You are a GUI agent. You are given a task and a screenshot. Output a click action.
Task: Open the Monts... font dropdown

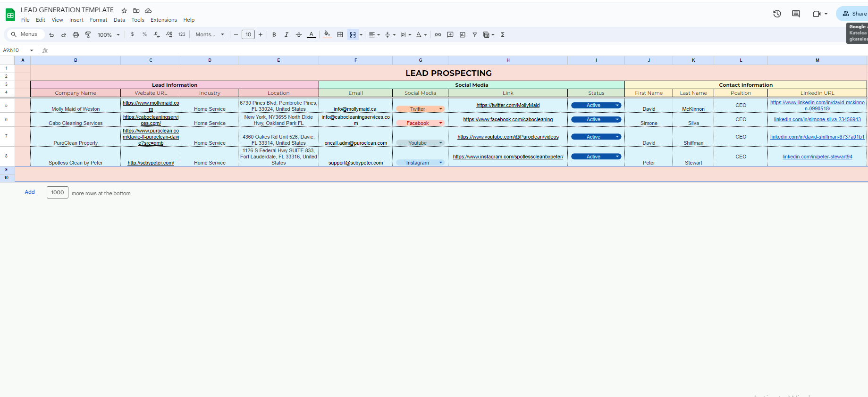point(210,34)
